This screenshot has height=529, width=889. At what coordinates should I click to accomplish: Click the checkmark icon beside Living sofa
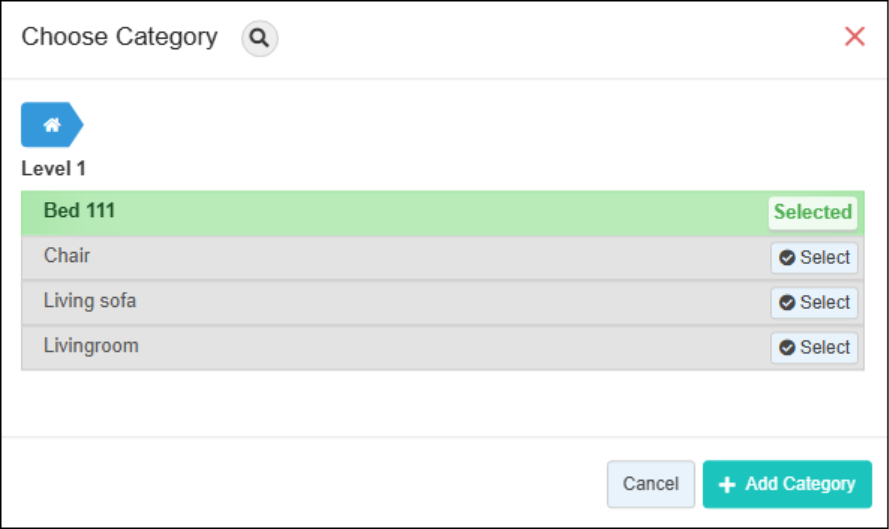coord(787,303)
